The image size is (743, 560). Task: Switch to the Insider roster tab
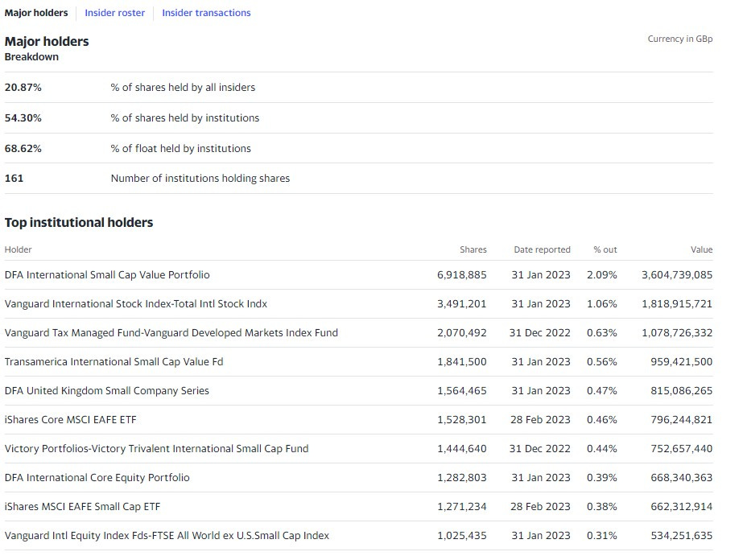114,13
